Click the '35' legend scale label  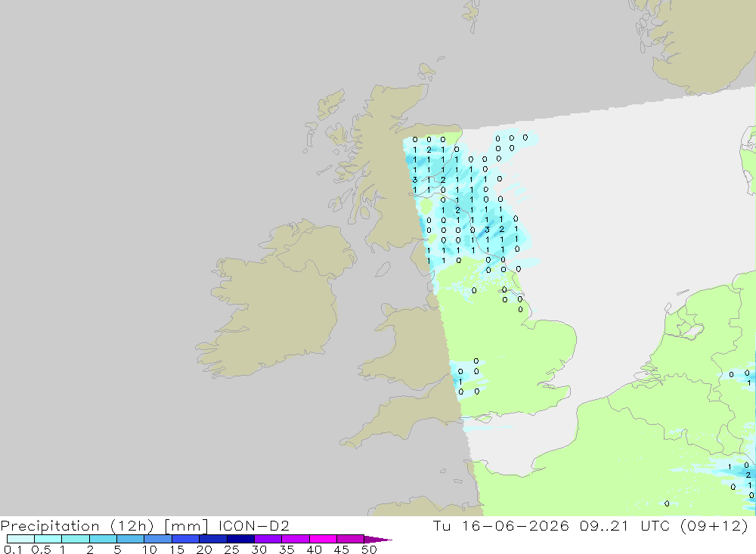click(287, 549)
